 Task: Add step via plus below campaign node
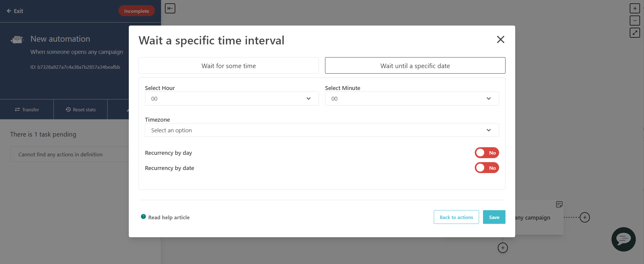[x=503, y=248]
